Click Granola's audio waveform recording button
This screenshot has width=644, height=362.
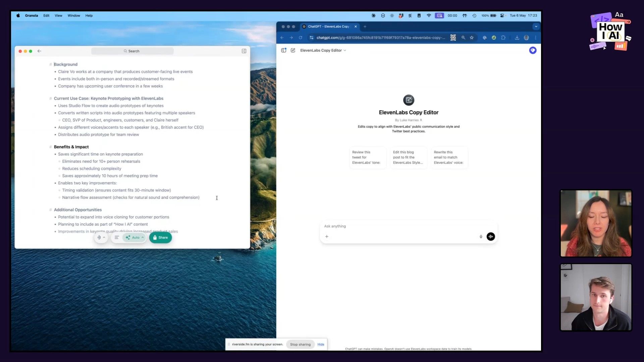click(99, 237)
